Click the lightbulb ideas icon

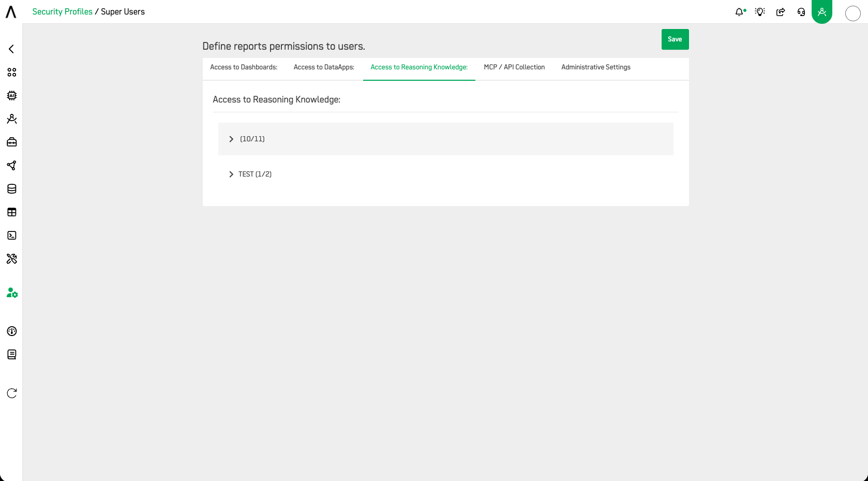tap(760, 12)
